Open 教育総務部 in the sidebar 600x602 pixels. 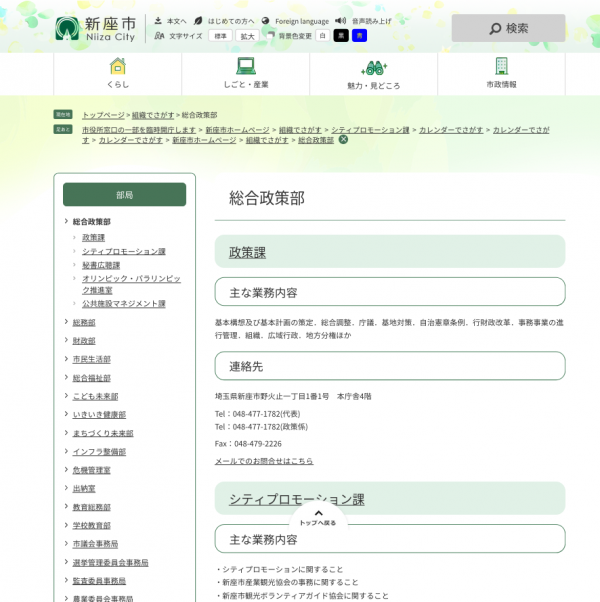click(91, 507)
